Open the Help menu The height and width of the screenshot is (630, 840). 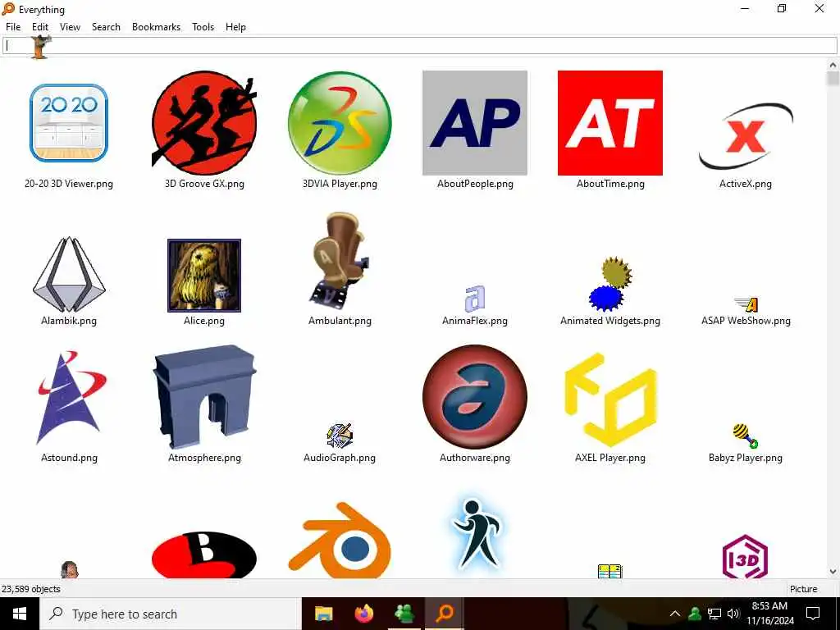[x=235, y=27]
